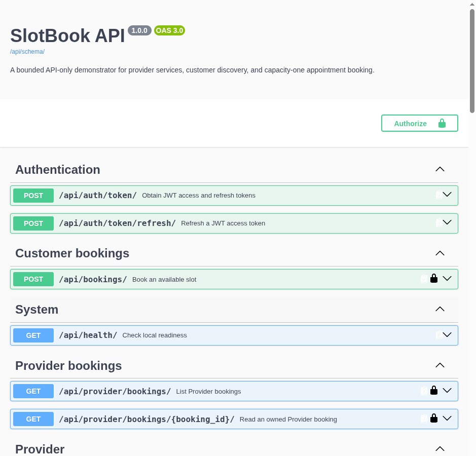
Task: Click POST badge for /api/auth/token/
Action: (x=33, y=196)
